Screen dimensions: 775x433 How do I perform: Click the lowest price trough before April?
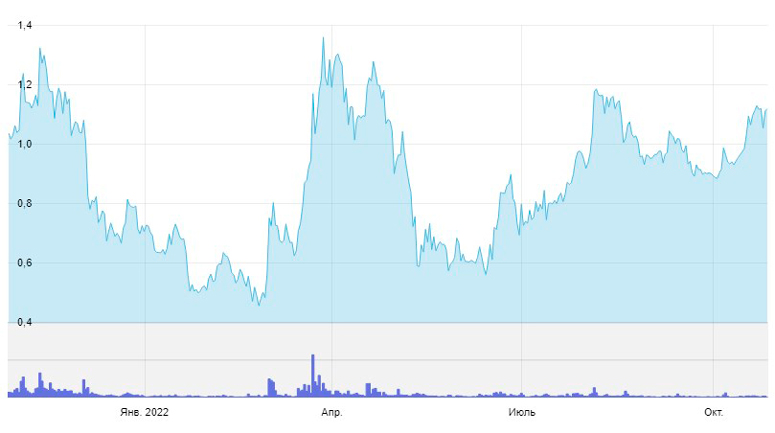[259, 304]
